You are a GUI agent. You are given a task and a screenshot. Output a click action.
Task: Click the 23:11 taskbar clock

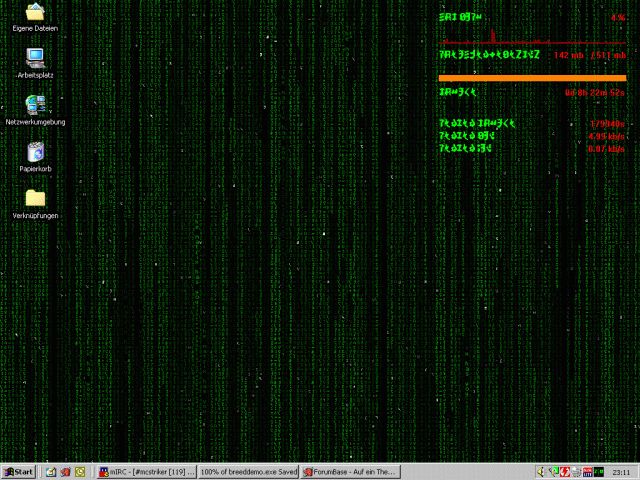tap(621, 472)
